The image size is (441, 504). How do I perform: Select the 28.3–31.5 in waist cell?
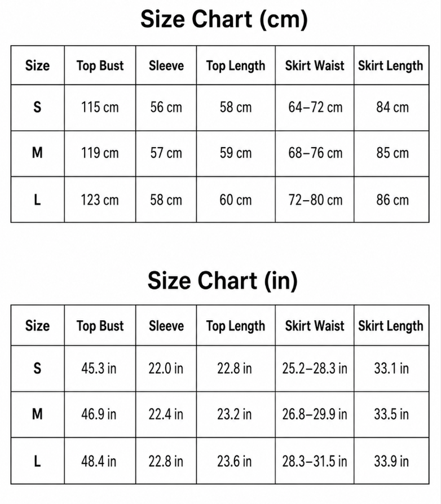[315, 461]
